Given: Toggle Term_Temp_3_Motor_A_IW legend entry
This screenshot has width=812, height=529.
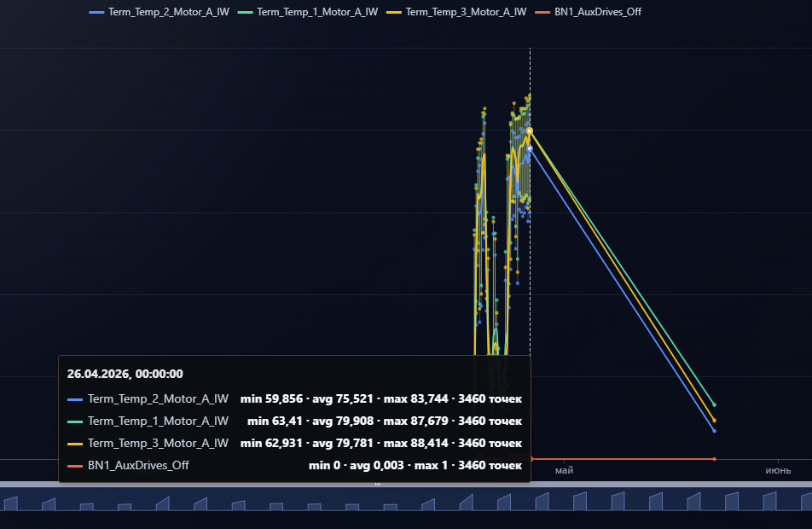Looking at the screenshot, I should click(457, 12).
